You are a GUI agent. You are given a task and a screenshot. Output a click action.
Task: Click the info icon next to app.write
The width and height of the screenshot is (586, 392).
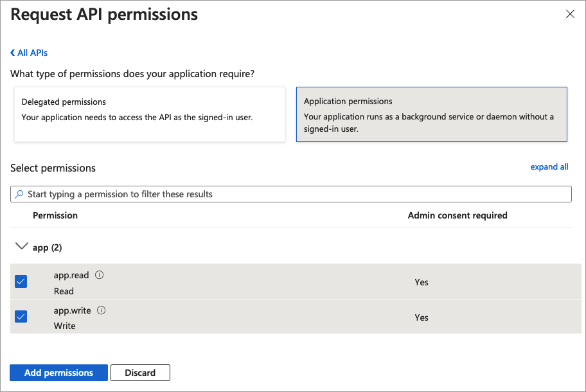click(x=102, y=310)
